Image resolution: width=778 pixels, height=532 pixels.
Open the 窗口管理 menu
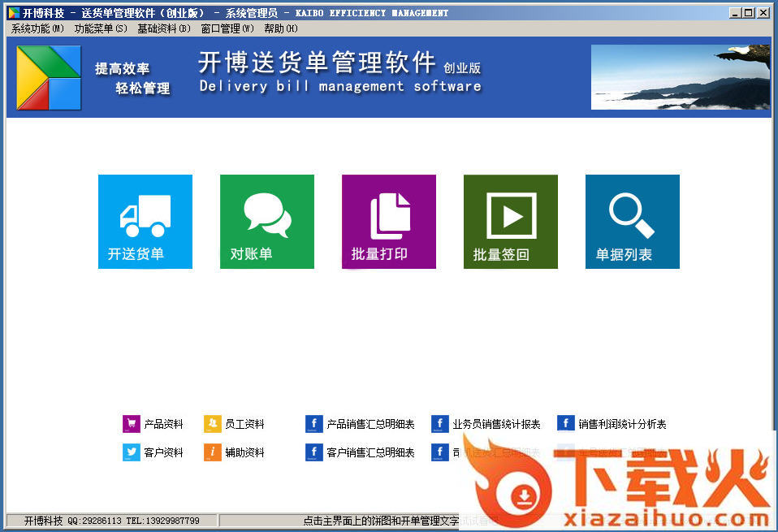[x=227, y=28]
